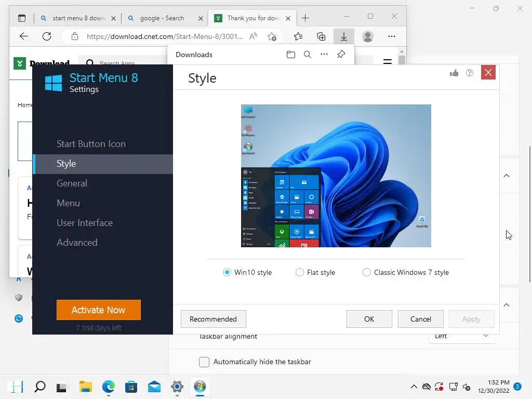Click the Start Menu 8 taskbar icon
Viewport: 532px width, 399px height.
coord(200,387)
